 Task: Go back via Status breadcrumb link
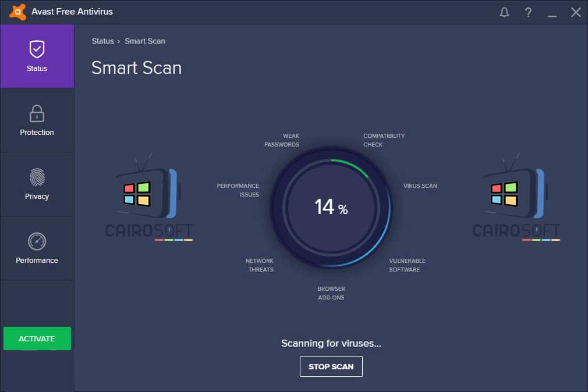pos(102,41)
